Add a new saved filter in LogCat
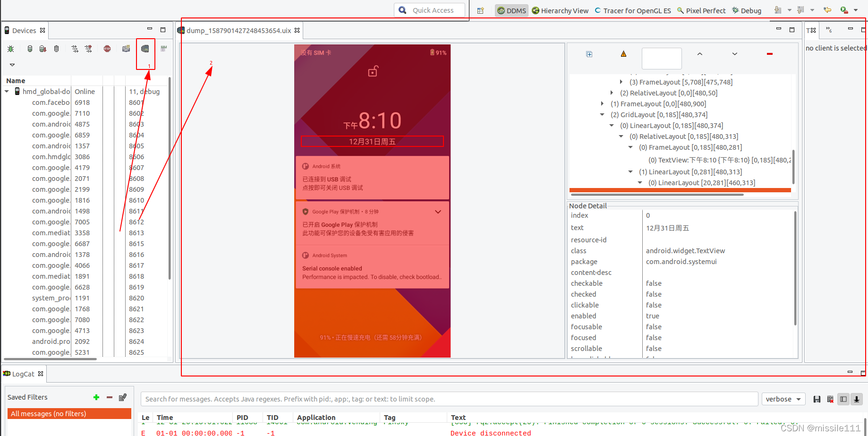The height and width of the screenshot is (436, 868). click(96, 397)
